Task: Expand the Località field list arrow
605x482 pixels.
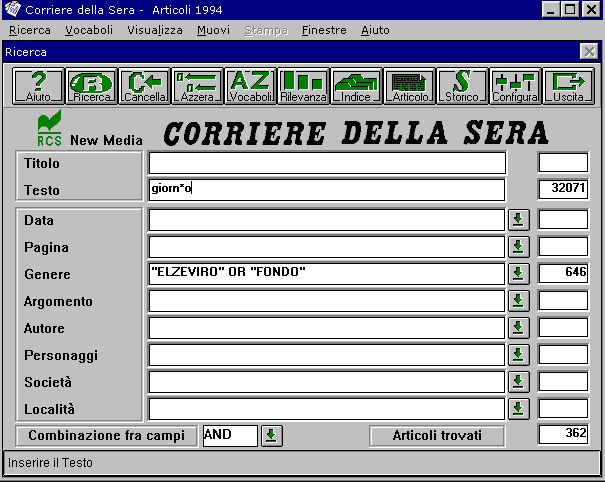Action: pyautogui.click(x=519, y=409)
